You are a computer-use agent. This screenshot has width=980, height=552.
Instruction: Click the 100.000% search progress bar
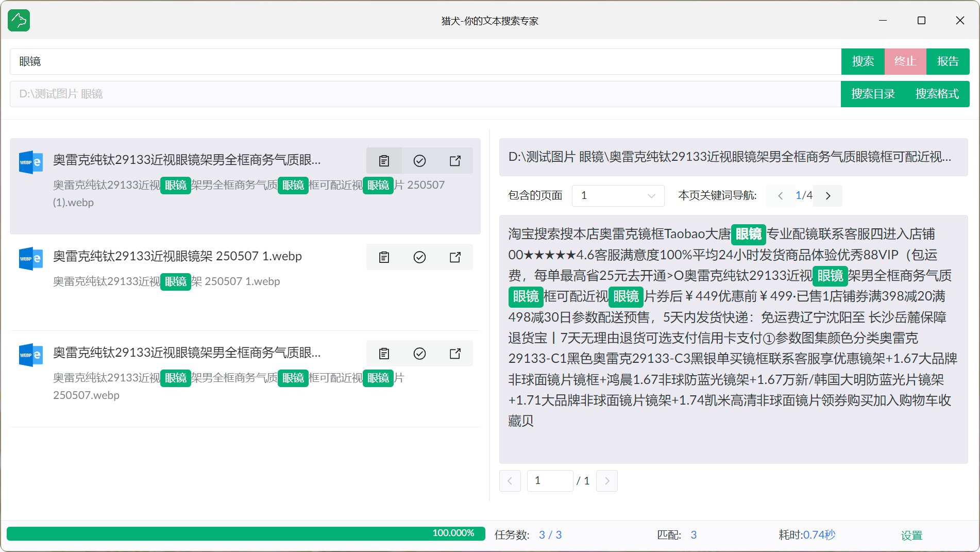(x=246, y=533)
